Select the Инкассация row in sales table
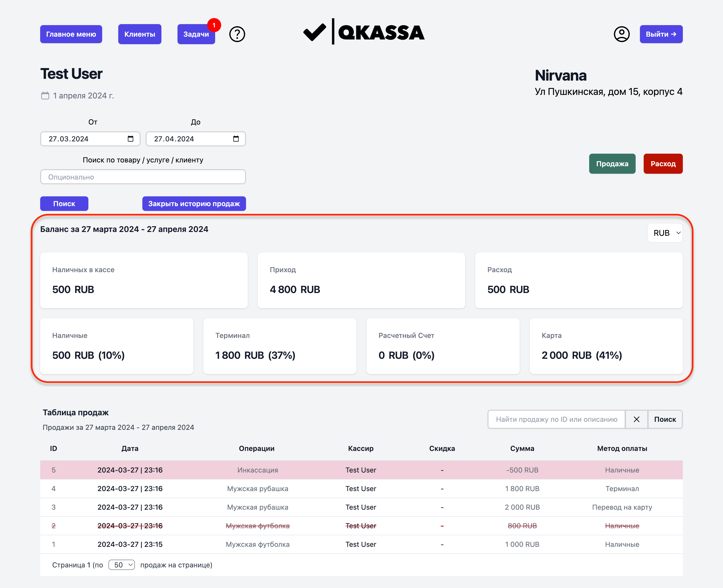The height and width of the screenshot is (588, 723). [x=361, y=470]
